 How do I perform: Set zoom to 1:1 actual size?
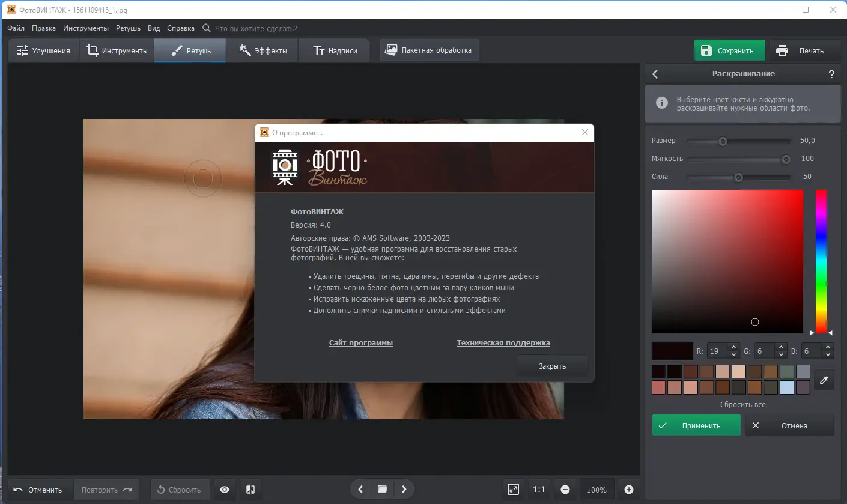539,490
